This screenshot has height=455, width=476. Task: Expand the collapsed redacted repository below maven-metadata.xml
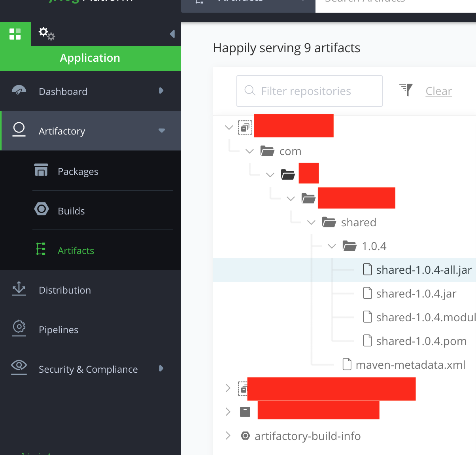228,388
